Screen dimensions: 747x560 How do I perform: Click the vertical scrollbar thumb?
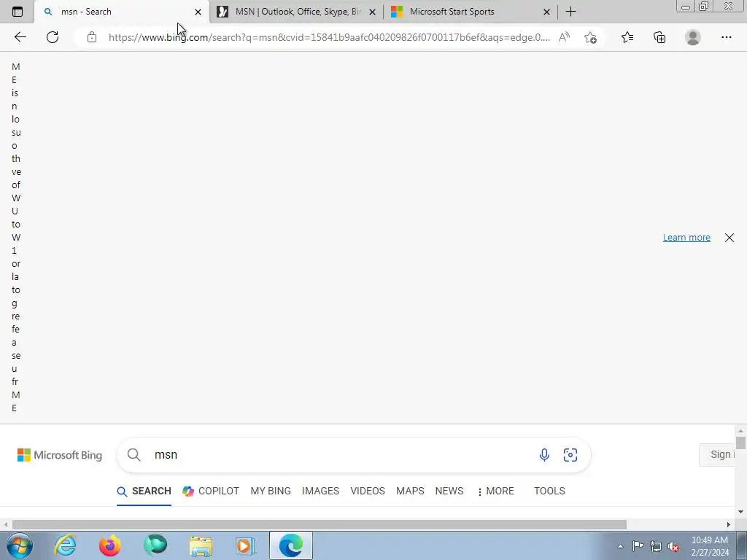[740, 443]
